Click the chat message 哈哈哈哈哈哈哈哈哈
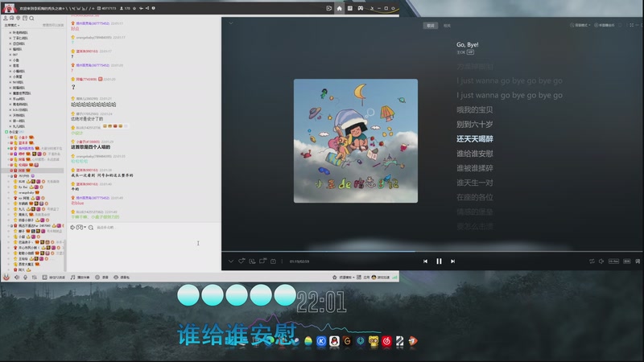The height and width of the screenshot is (362, 644). tap(93, 105)
